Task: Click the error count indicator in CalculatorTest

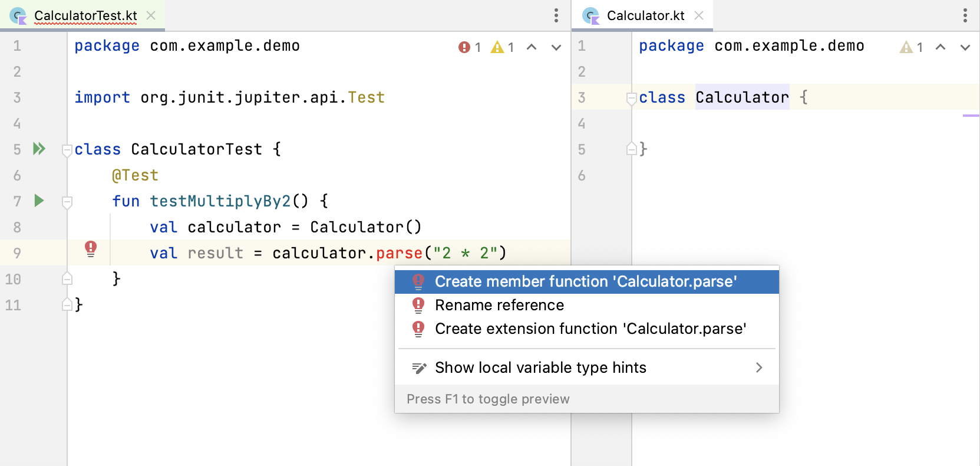Action: (470, 47)
